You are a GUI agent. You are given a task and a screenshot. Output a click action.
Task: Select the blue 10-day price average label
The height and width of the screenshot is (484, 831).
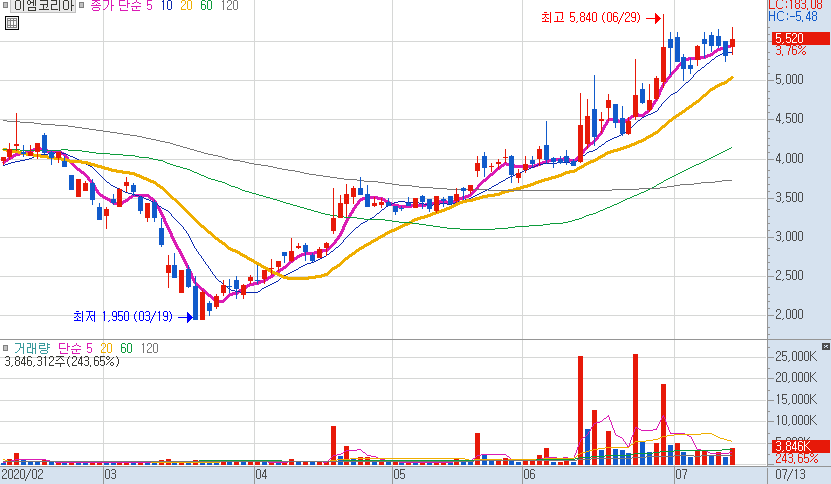[x=166, y=6]
